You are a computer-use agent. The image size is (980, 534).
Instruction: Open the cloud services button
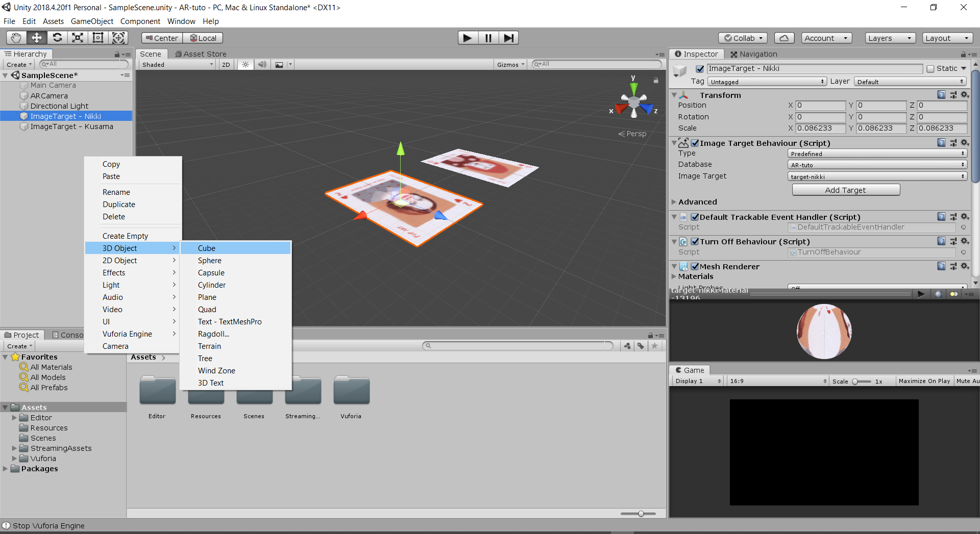click(x=784, y=38)
